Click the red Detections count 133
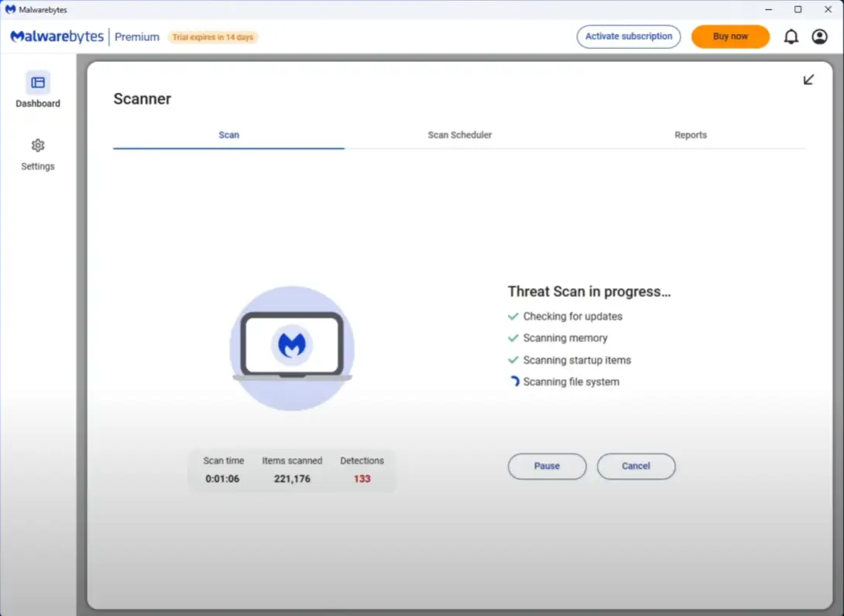The width and height of the screenshot is (844, 616). click(362, 479)
